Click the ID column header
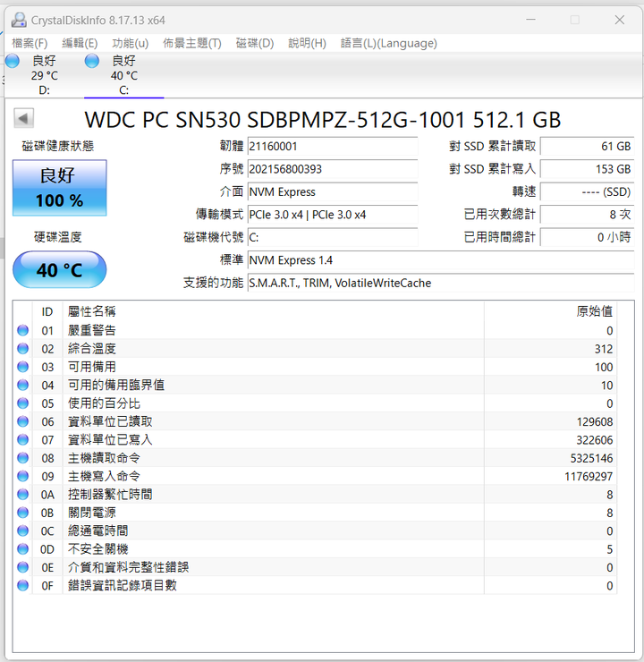Viewport: 644px width, 662px height. (47, 311)
